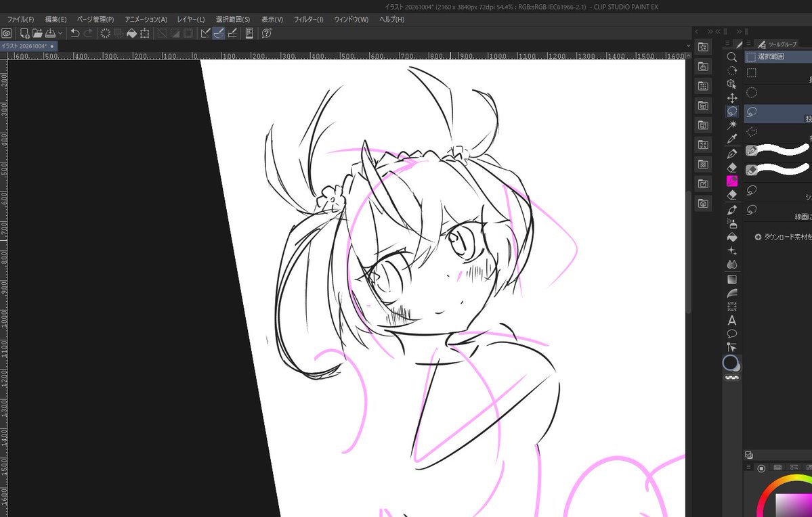Select the Rotate view tool
This screenshot has width=812, height=517.
click(x=731, y=70)
